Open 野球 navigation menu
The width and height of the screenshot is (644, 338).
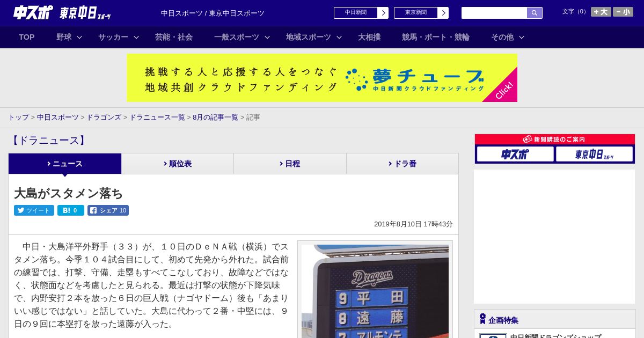(x=64, y=37)
